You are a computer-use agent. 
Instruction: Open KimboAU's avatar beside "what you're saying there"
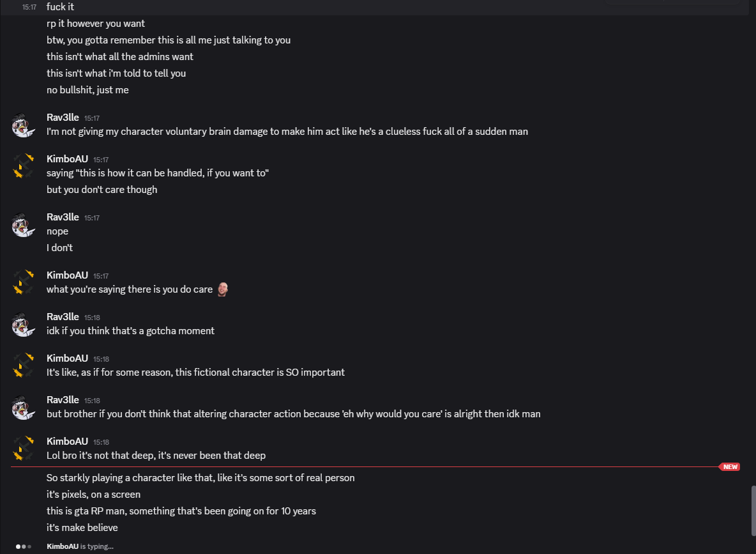click(23, 283)
